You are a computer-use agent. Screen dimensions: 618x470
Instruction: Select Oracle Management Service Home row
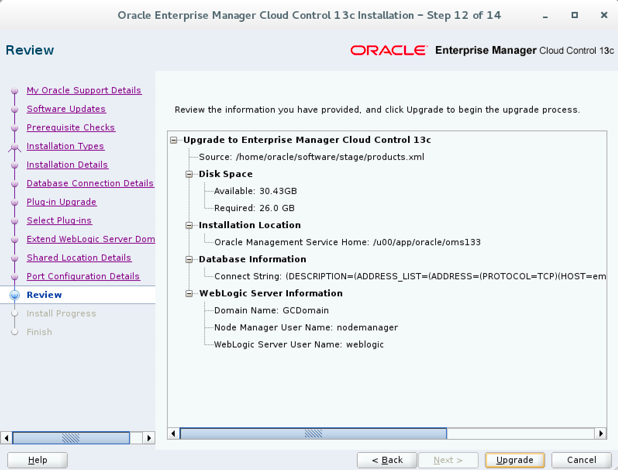(347, 242)
